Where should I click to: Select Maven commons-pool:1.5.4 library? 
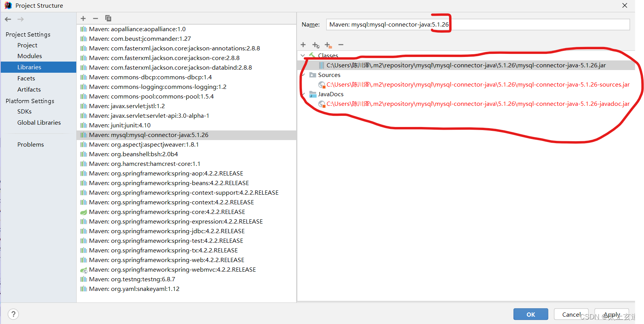click(x=151, y=97)
